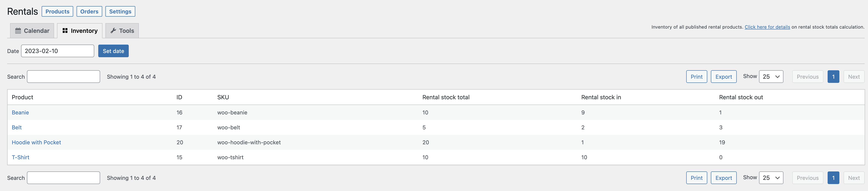Click page 1 in bottom pagination

pyautogui.click(x=833, y=178)
